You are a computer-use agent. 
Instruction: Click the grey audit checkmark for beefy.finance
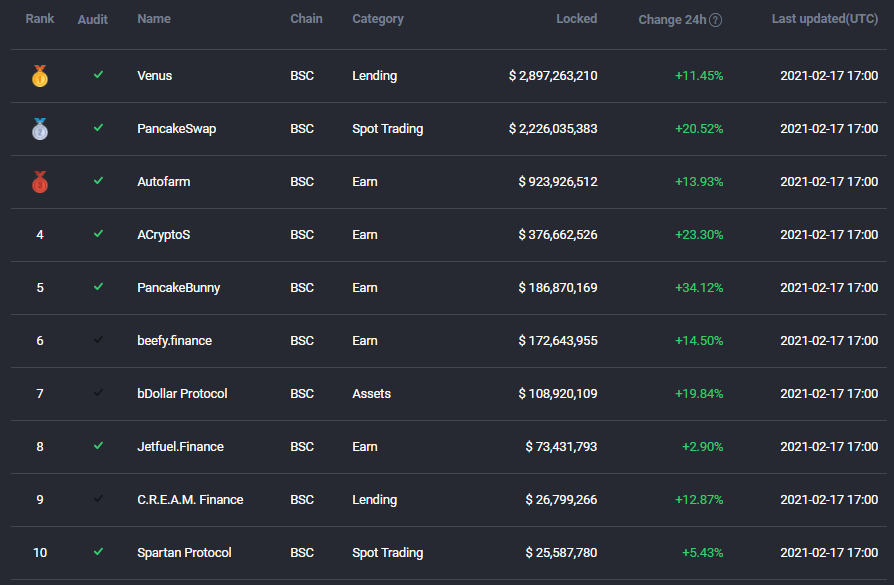point(99,340)
